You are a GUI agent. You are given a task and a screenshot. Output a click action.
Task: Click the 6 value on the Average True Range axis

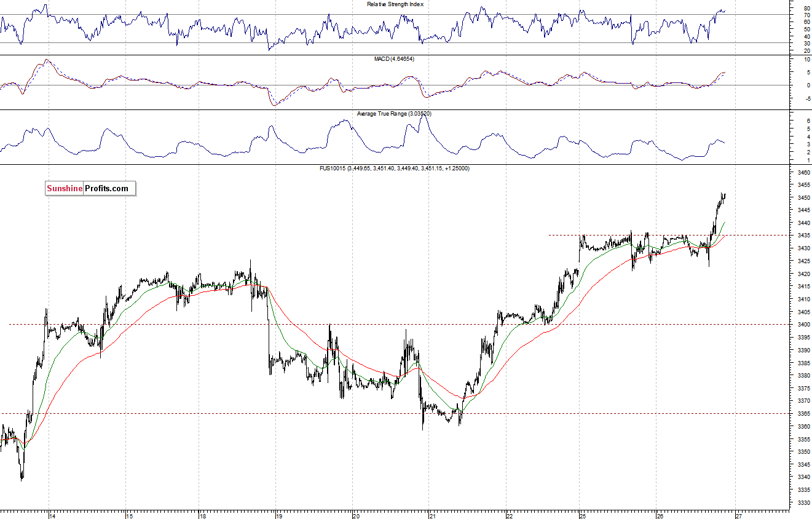pyautogui.click(x=808, y=122)
